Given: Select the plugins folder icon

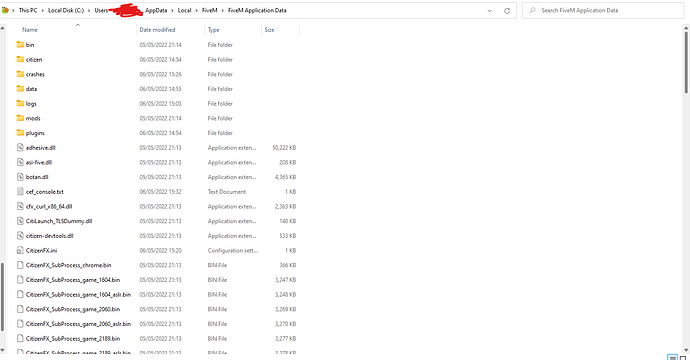Looking at the screenshot, I should pyautogui.click(x=20, y=132).
